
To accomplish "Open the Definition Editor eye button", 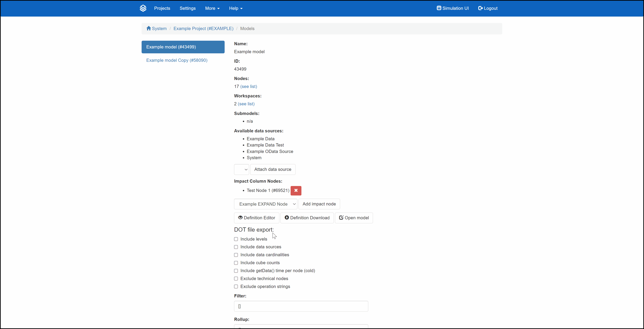I will click(257, 218).
